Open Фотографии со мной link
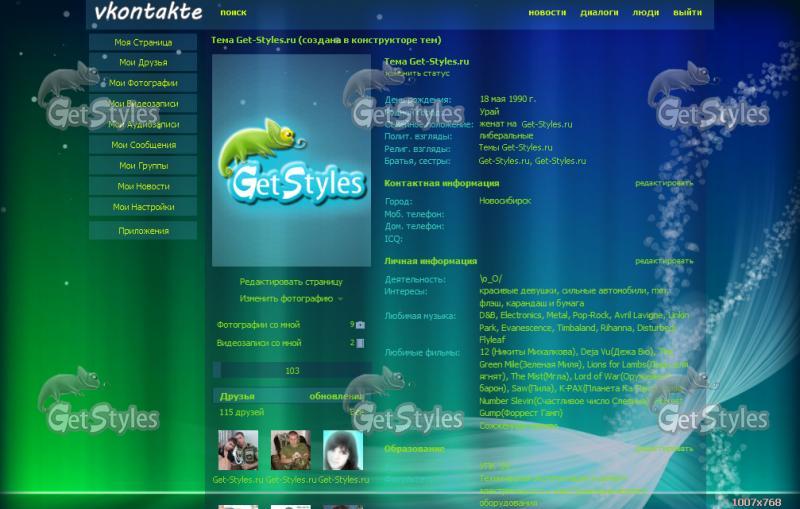 [258, 324]
